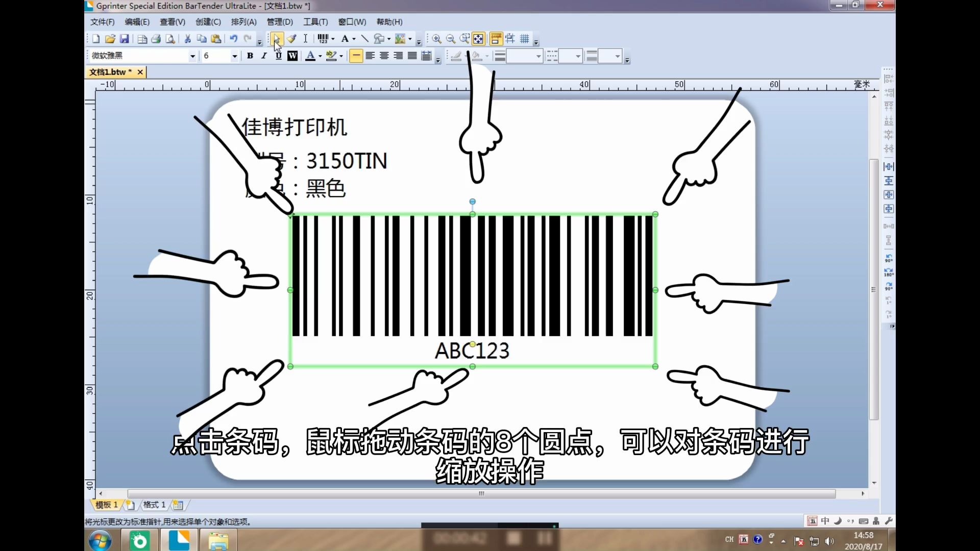Toggle underline text formatting

[x=278, y=56]
